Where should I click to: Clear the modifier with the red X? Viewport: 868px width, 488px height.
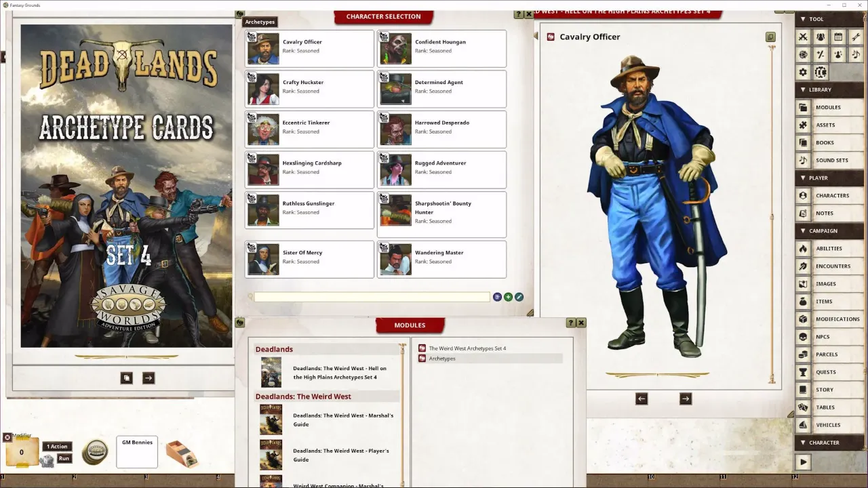(x=7, y=437)
